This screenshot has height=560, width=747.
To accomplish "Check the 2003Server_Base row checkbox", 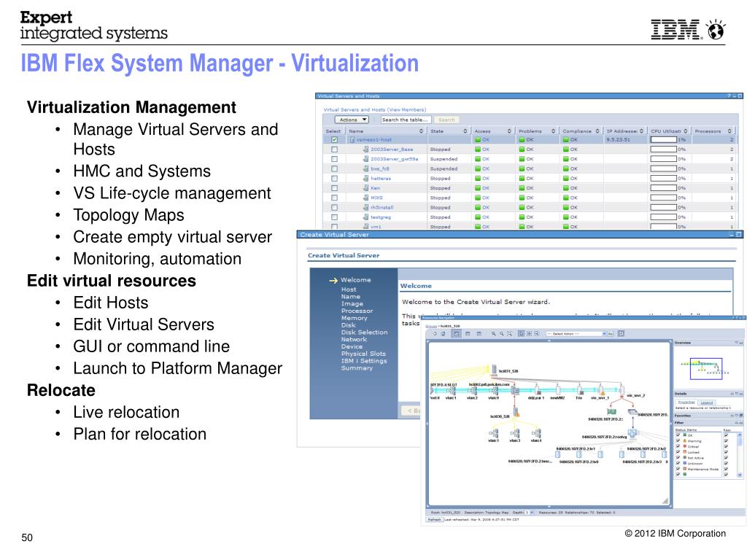I will pos(334,149).
